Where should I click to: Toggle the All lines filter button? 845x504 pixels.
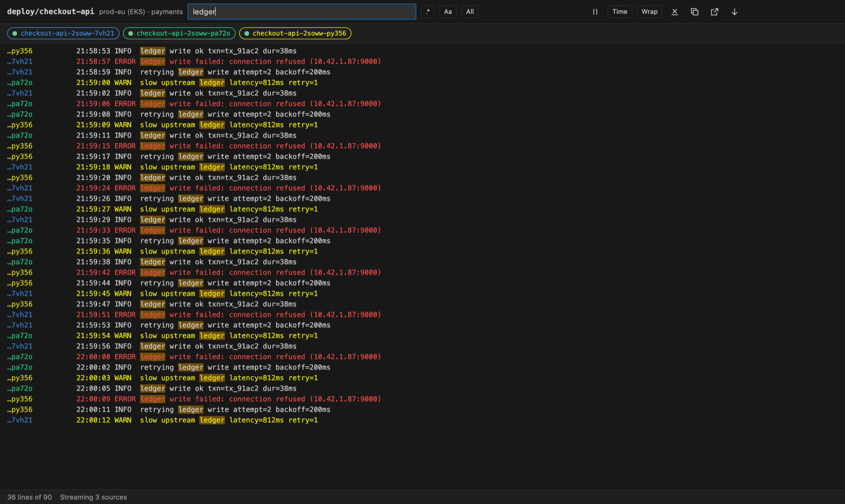(470, 12)
